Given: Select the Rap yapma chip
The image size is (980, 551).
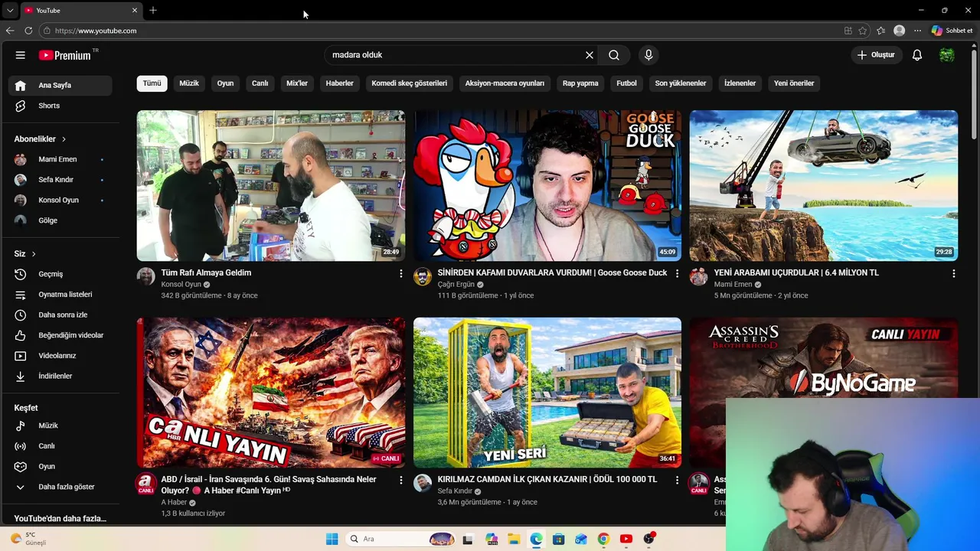Looking at the screenshot, I should coord(580,83).
